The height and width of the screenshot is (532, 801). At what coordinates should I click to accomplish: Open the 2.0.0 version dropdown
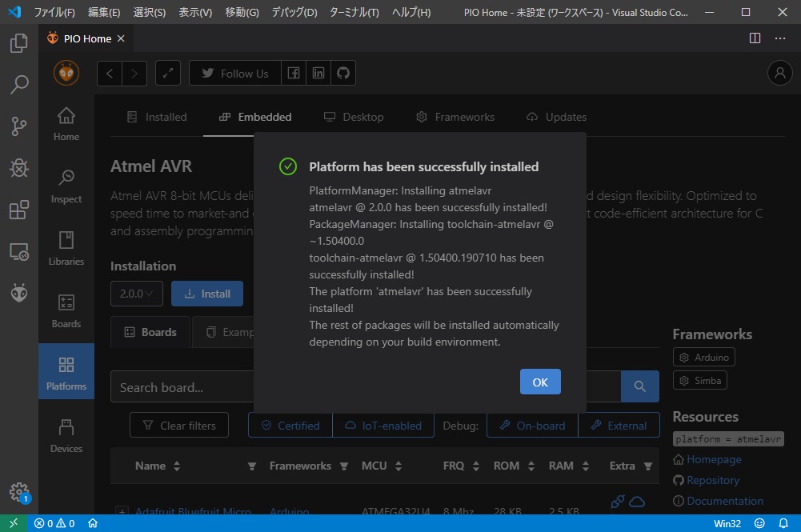click(136, 294)
